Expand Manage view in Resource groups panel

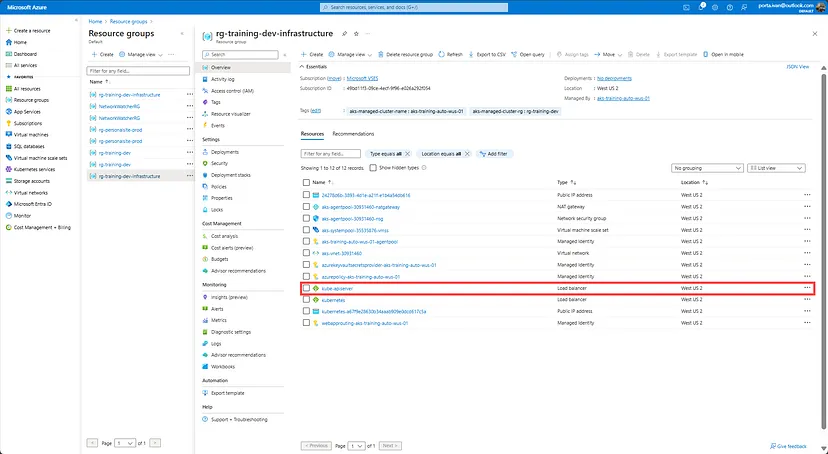141,54
